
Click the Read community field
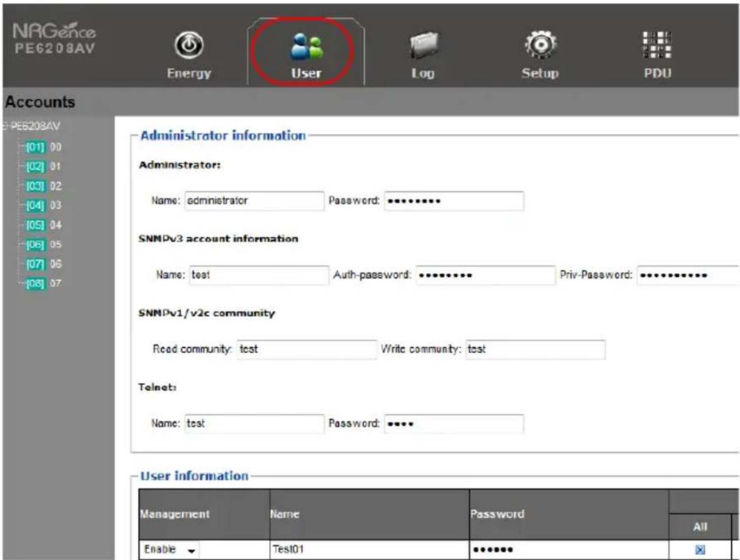307,349
